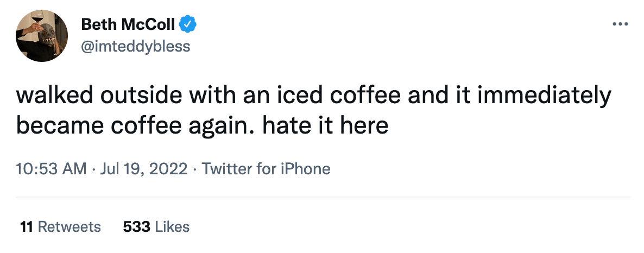Open the @imteddybless handle link
This screenshot has width=644, height=253.
pyautogui.click(x=136, y=46)
